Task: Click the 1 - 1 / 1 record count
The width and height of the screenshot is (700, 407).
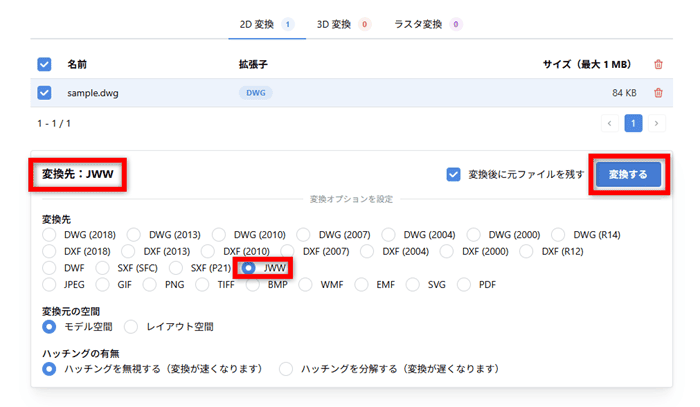Action: (54, 124)
